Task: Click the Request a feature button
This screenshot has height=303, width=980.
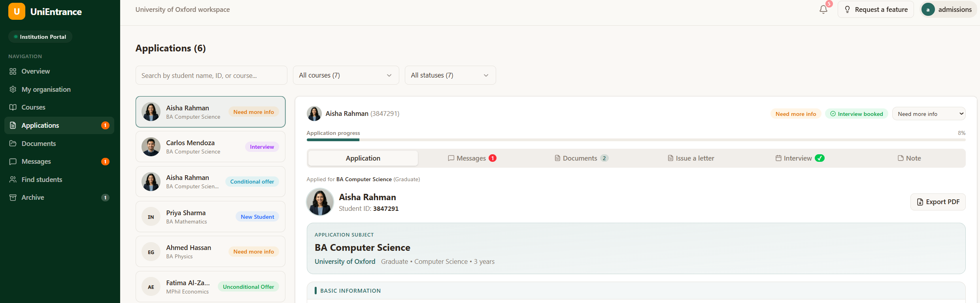Action: (x=876, y=9)
